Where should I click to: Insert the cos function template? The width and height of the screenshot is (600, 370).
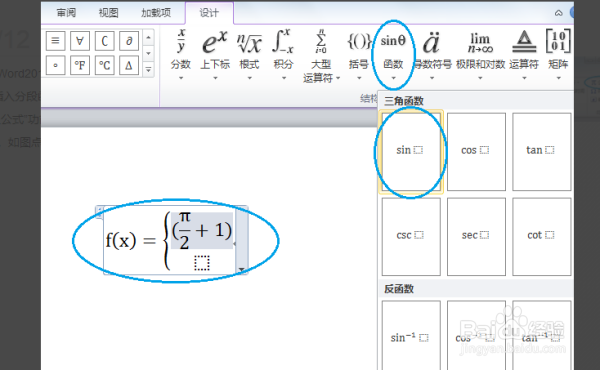(x=476, y=152)
